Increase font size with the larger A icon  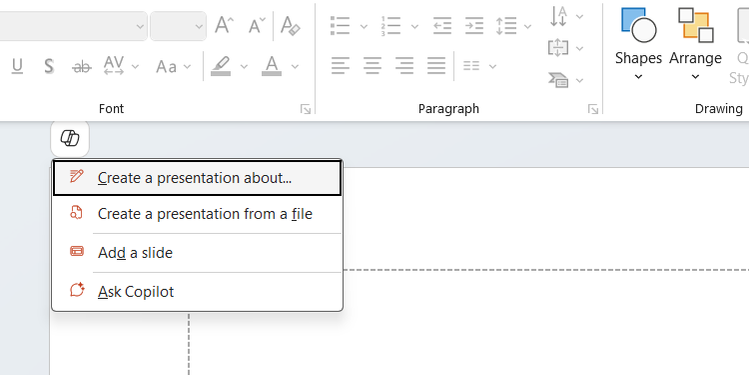[224, 25]
